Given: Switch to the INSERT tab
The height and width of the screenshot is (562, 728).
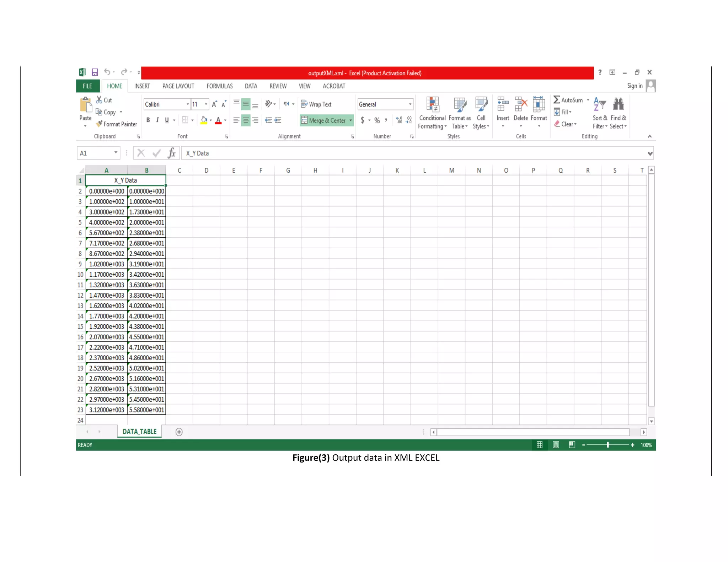Looking at the screenshot, I should [x=142, y=86].
